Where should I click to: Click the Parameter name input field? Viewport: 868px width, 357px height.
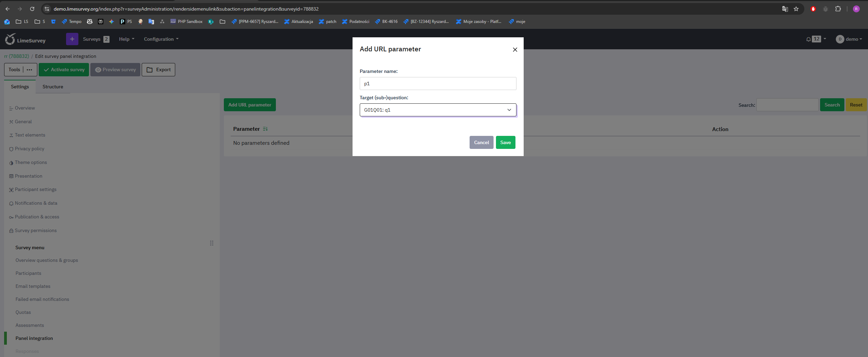point(438,84)
